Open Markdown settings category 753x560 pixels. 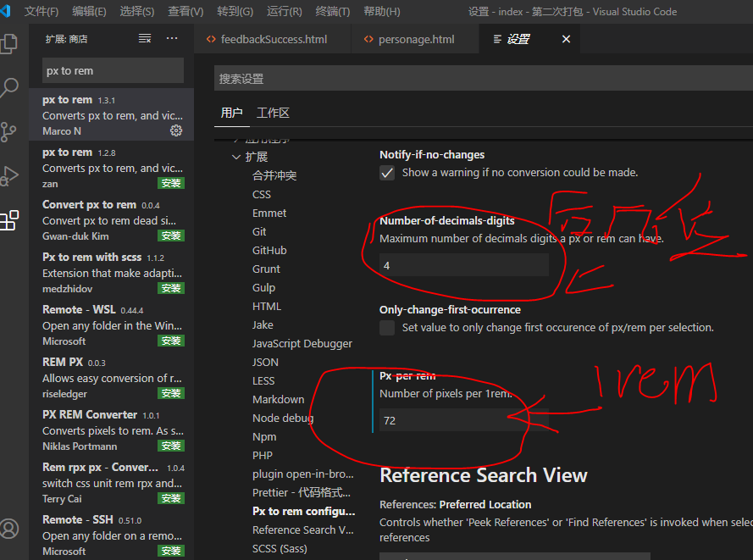click(278, 400)
